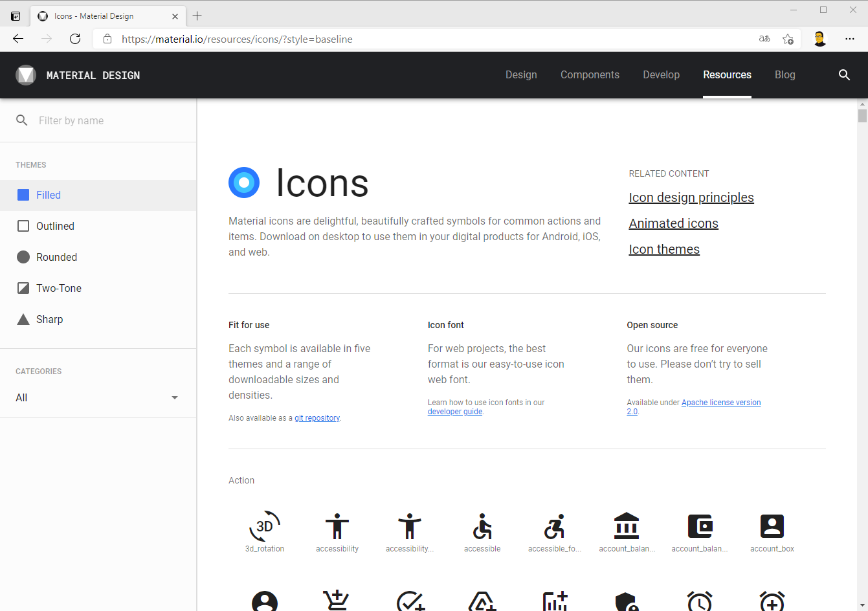This screenshot has width=868, height=611.
Task: Open the browser Settings and more menu
Action: 850,39
